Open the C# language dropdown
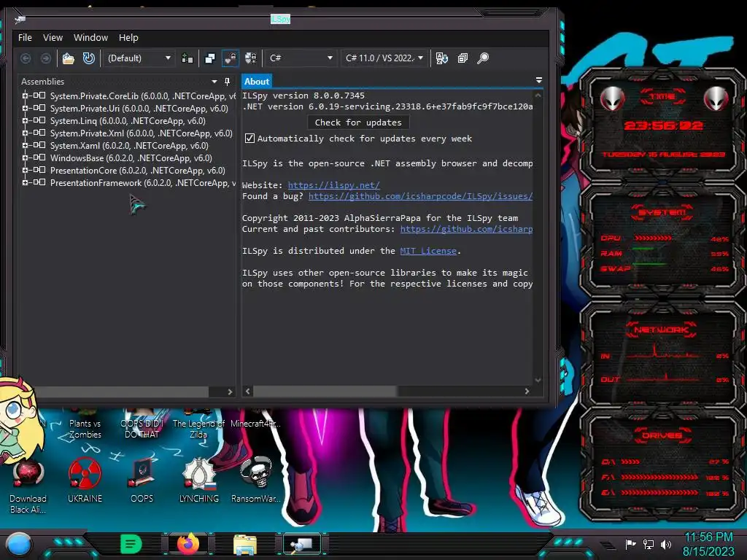 pyautogui.click(x=300, y=58)
